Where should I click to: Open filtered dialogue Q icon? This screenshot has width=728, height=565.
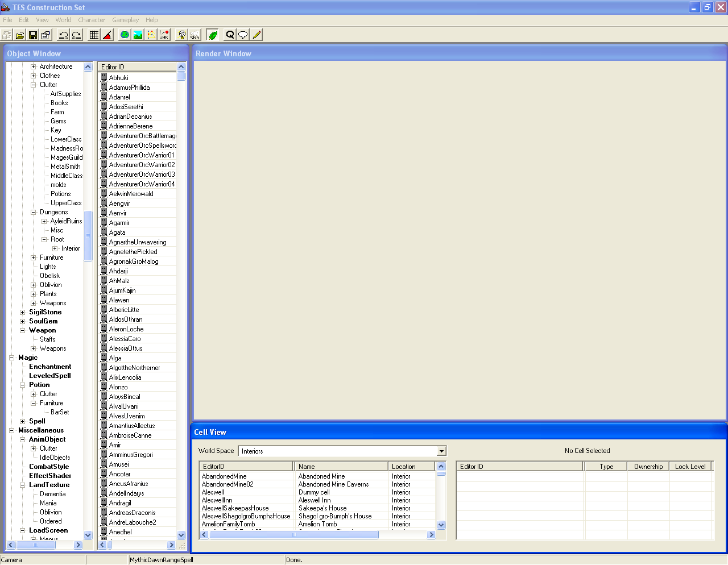[230, 35]
